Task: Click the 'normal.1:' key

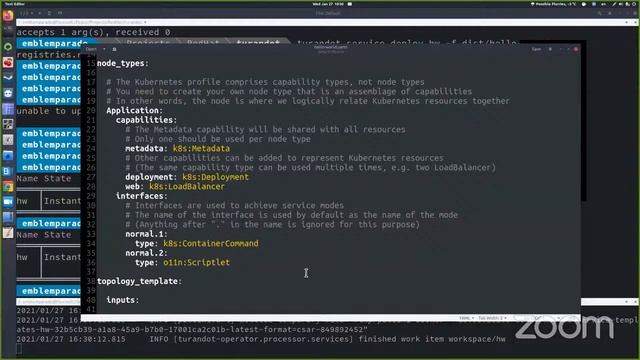Action: click(x=147, y=234)
